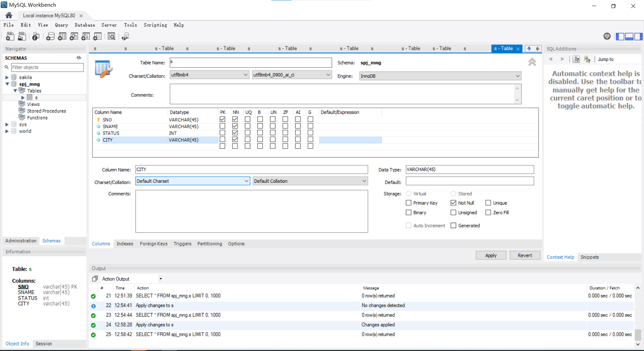
Task: Click the Filter objects search field
Action: [47, 67]
